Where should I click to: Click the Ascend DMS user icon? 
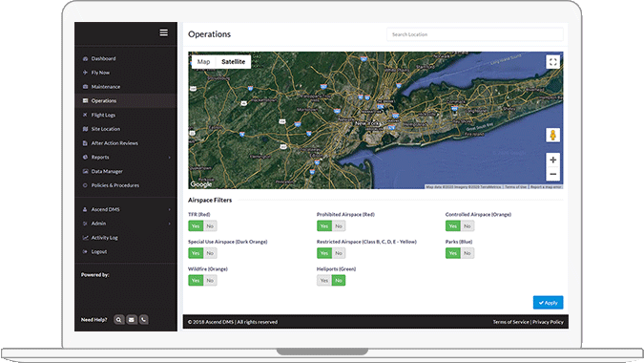click(x=86, y=209)
